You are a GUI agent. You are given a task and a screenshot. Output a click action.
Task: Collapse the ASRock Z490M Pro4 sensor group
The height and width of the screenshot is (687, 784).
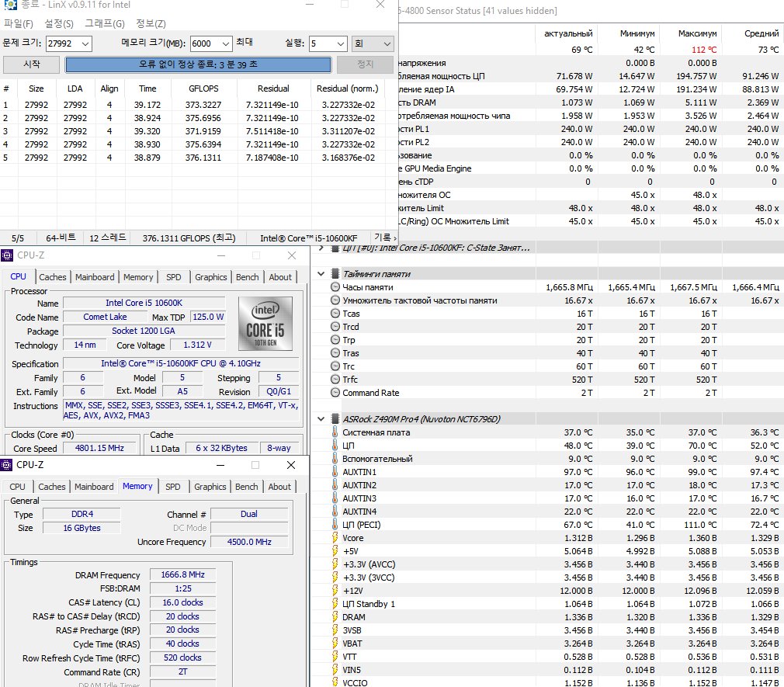pos(321,419)
